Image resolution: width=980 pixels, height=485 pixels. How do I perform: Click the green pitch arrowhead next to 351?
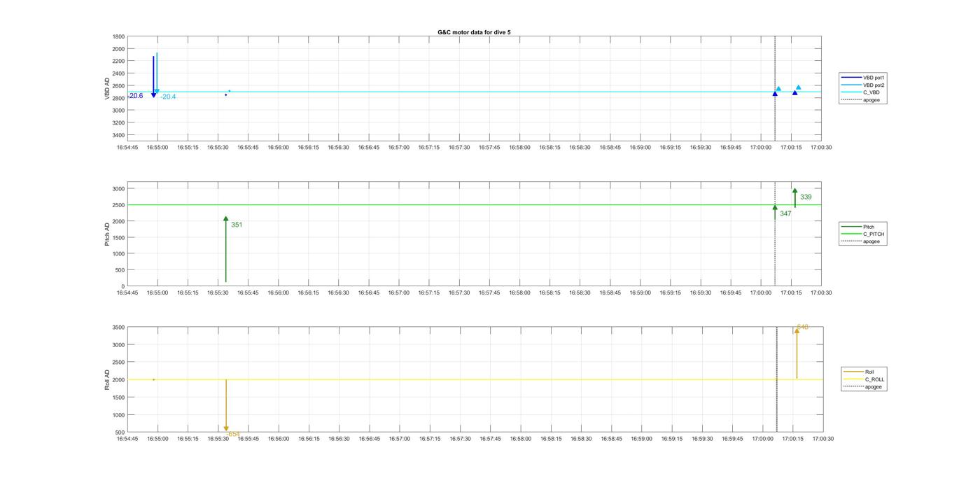coord(226,219)
